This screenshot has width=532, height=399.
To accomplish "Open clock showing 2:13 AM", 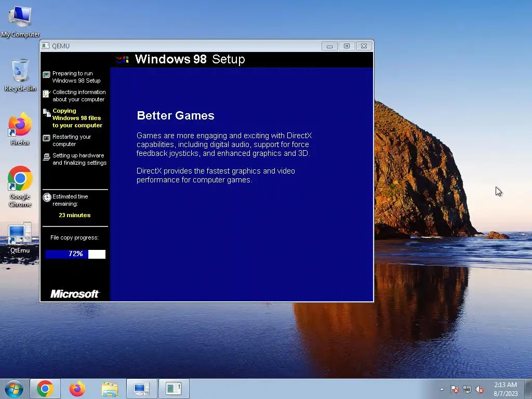I will tap(506, 389).
